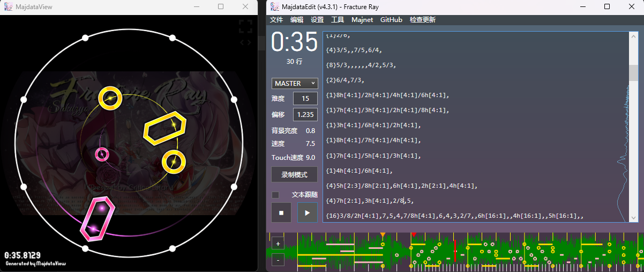The width and height of the screenshot is (644, 272).
Task: Start chart playback with the play button
Action: (308, 212)
